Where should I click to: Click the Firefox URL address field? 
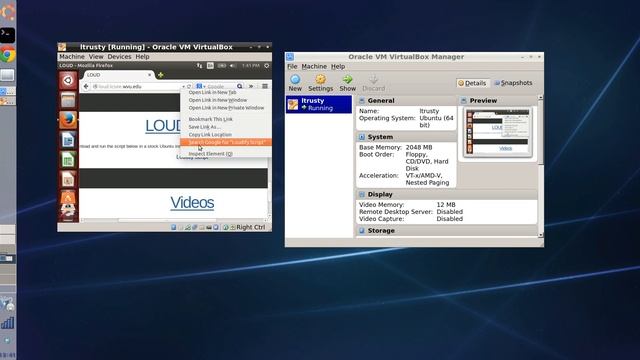point(137,87)
